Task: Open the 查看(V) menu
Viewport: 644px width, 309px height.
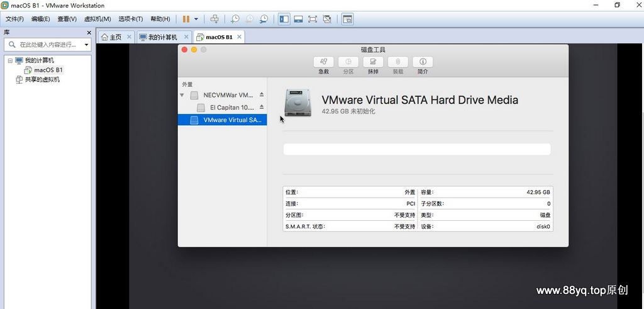Action: (67, 19)
